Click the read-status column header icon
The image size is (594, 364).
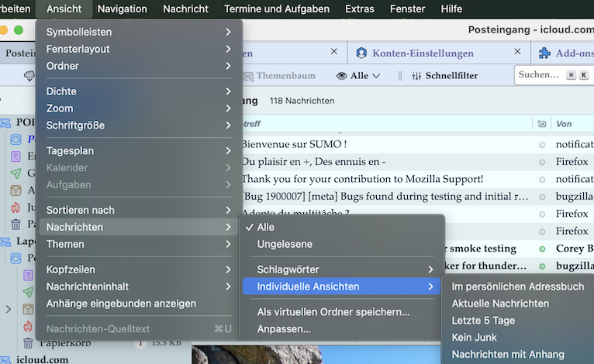click(x=541, y=124)
